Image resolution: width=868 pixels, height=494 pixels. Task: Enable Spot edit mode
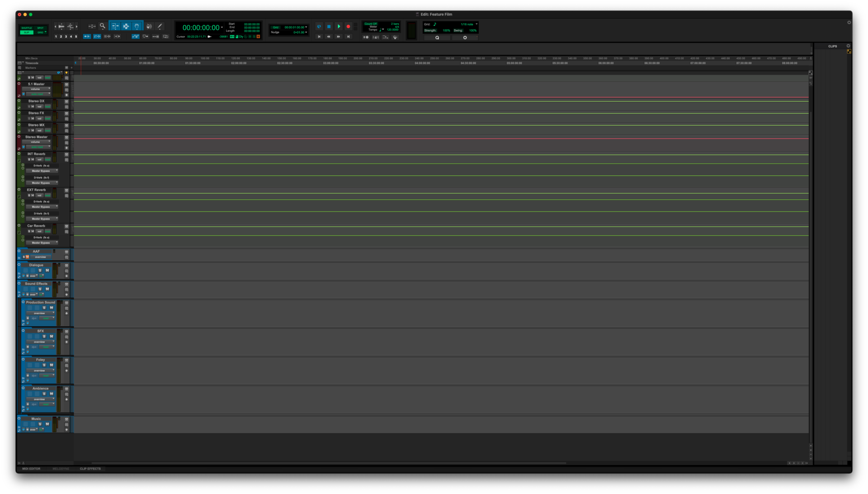point(41,28)
